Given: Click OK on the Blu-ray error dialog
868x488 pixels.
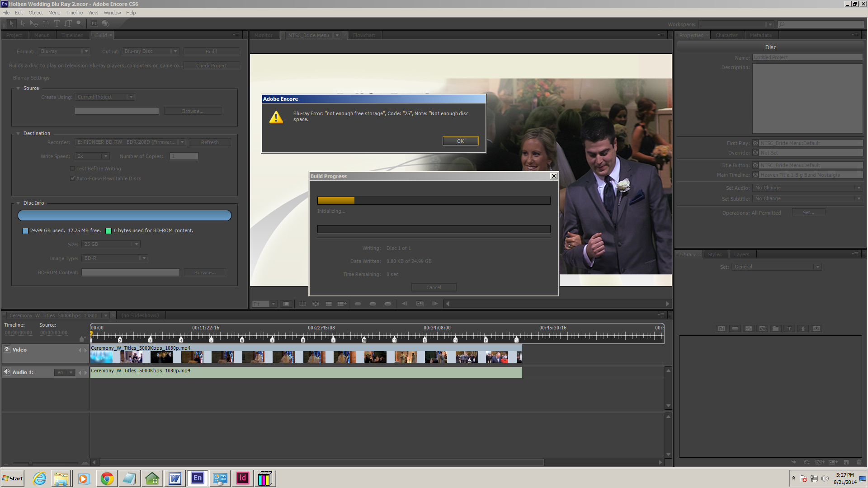Looking at the screenshot, I should click(x=460, y=141).
